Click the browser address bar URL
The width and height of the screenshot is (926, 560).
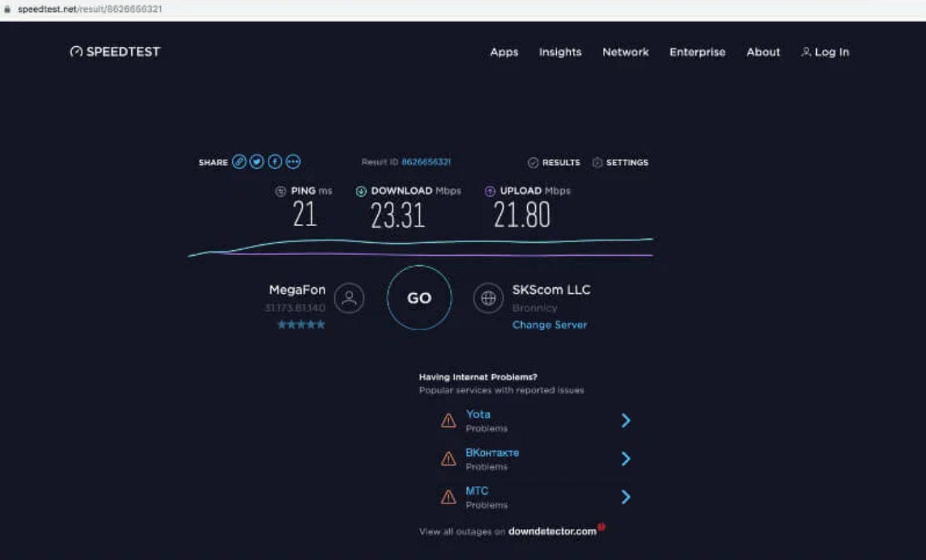tap(90, 10)
